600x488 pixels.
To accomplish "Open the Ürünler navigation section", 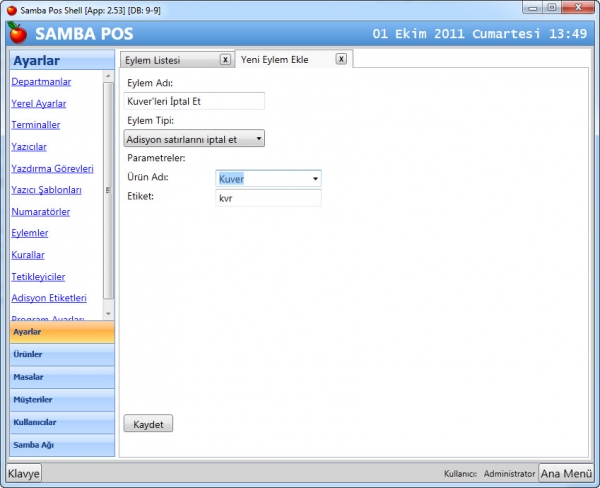I will (x=62, y=354).
